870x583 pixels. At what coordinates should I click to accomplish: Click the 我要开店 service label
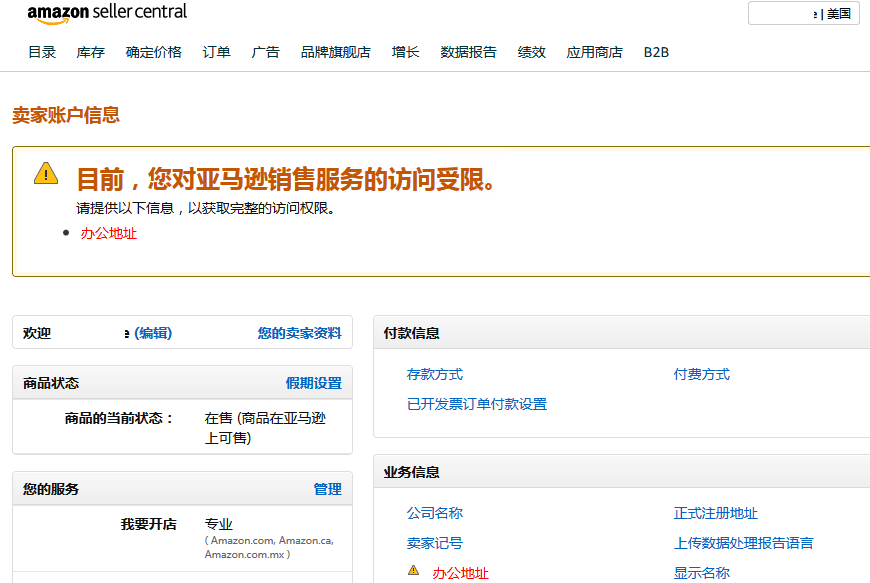click(148, 524)
